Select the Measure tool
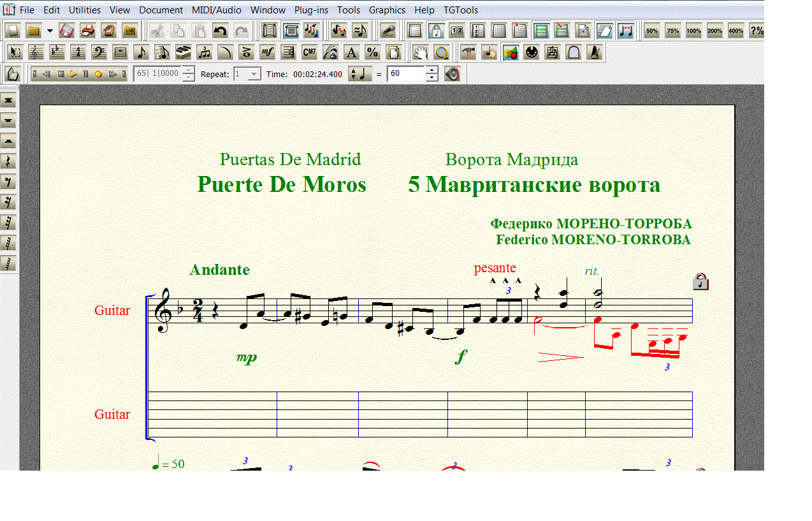Screen dimensions: 812x521 pyautogui.click(x=119, y=52)
